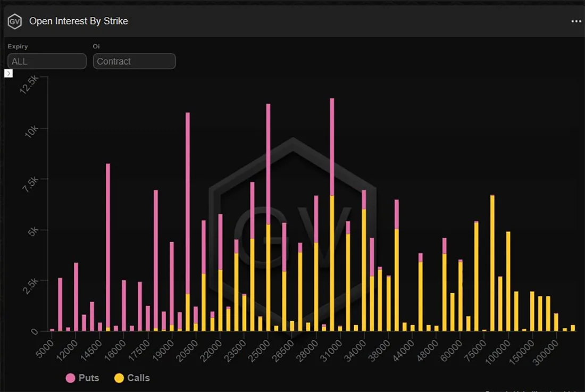Viewport: 585px width, 392px height.
Task: Click the 16000 strike axis label
Action: [x=115, y=351]
